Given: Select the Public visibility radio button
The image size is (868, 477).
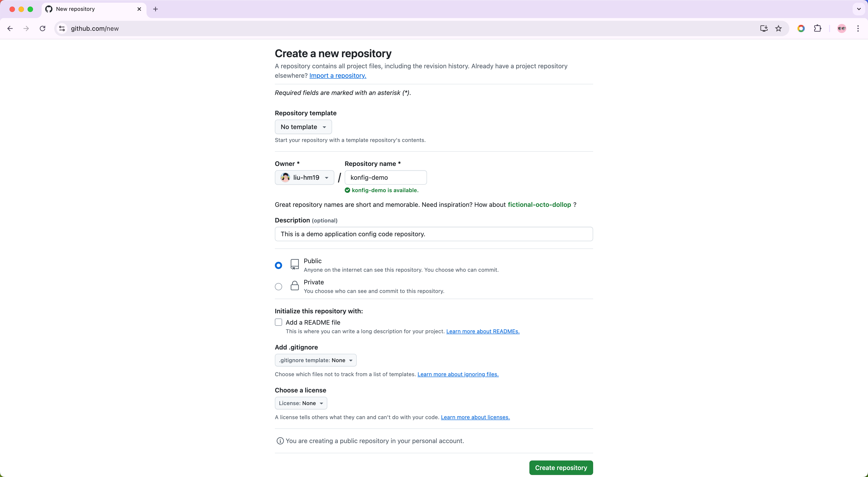Looking at the screenshot, I should coord(278,265).
